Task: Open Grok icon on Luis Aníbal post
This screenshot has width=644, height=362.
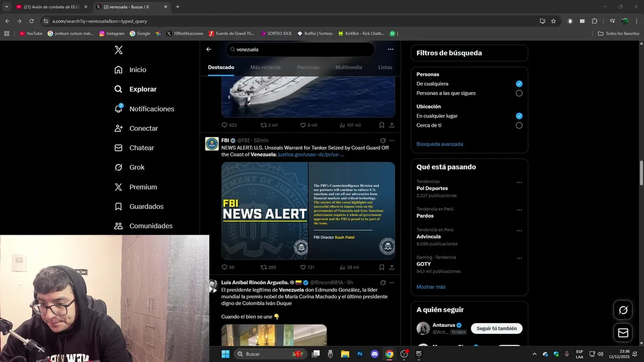Action: tap(383, 283)
